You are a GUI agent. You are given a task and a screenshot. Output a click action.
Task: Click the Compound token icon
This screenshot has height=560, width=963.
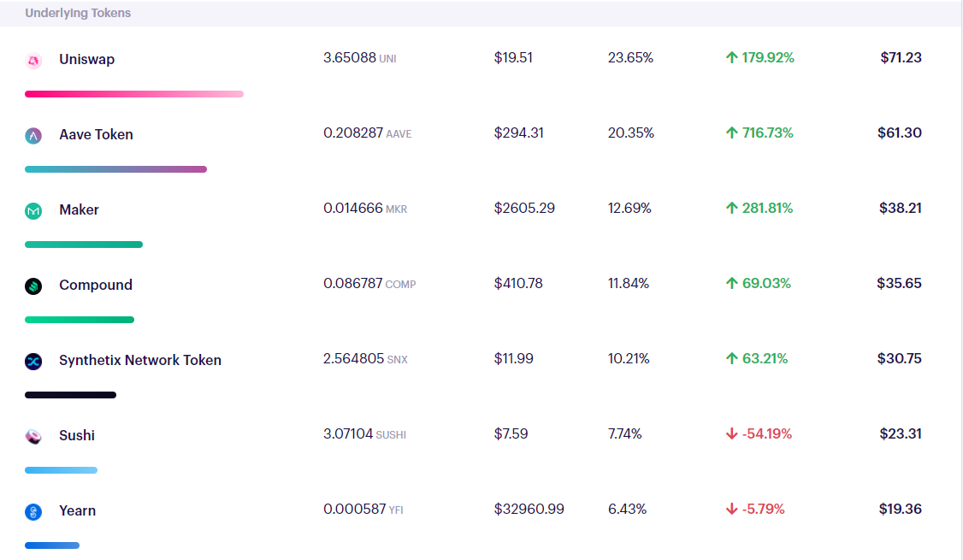tap(33, 286)
